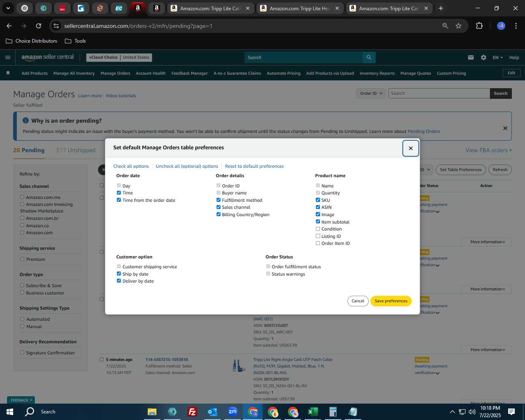
Task: Close the table preferences dialog with X
Action: (411, 148)
